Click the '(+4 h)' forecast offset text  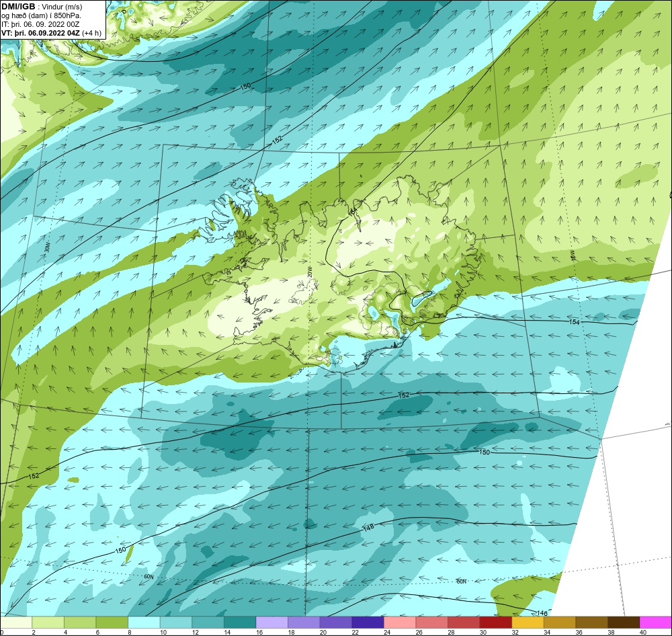pyautogui.click(x=91, y=33)
